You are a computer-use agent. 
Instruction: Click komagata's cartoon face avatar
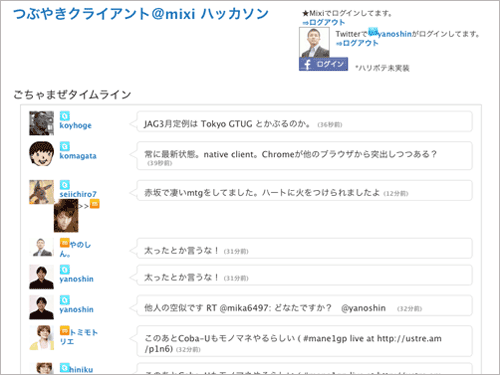(41, 154)
